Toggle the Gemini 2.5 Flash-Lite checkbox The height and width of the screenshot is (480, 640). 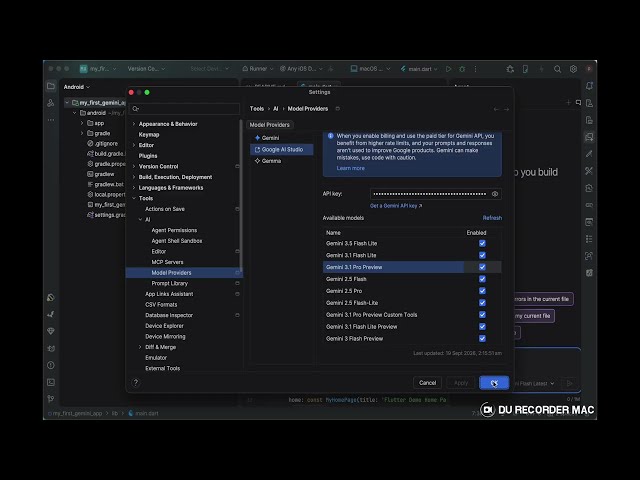(x=482, y=302)
